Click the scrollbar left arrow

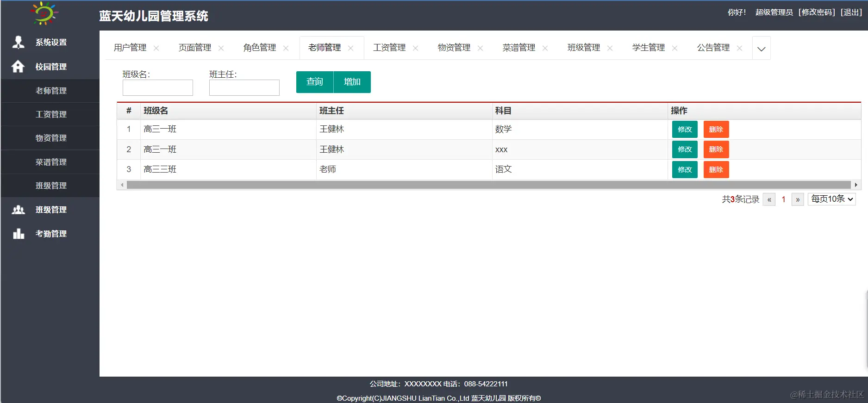[x=122, y=185]
